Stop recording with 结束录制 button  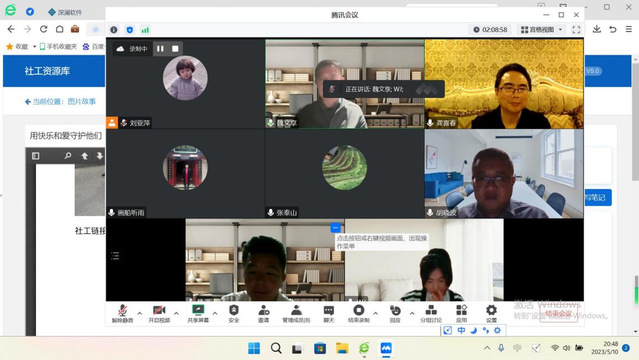pyautogui.click(x=359, y=314)
